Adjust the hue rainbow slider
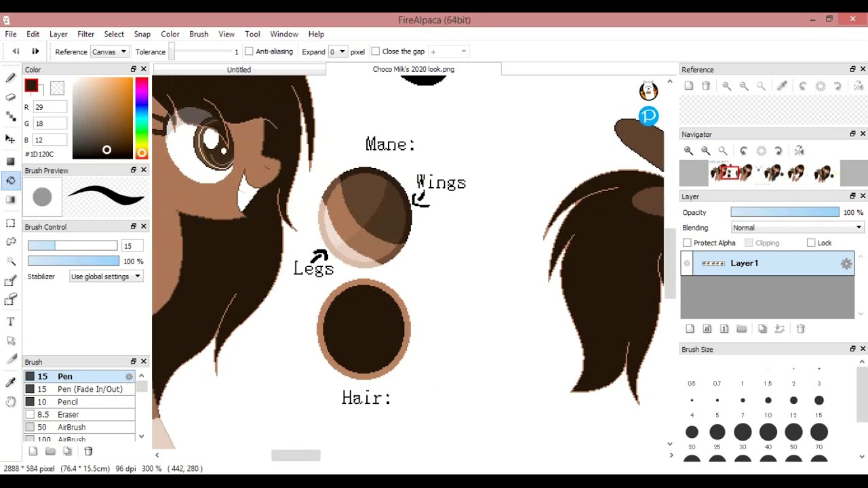 pyautogui.click(x=141, y=118)
